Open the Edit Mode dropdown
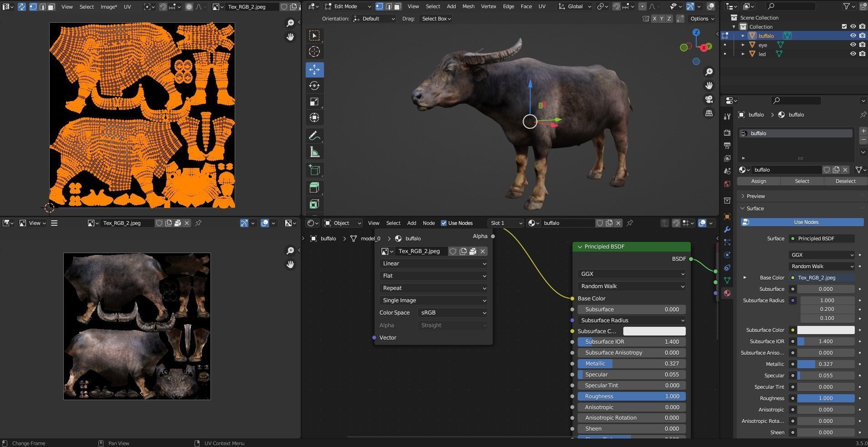Image resolution: width=868 pixels, height=447 pixels. coord(348,6)
